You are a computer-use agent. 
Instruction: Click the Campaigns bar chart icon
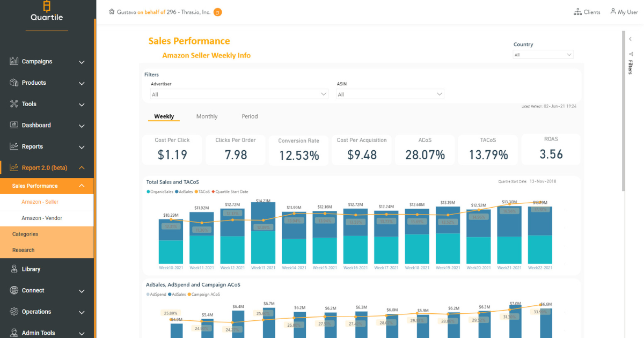pyautogui.click(x=14, y=61)
